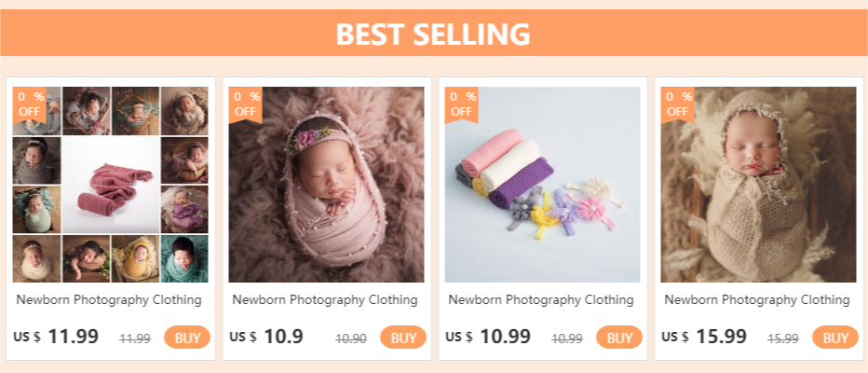This screenshot has width=868, height=373.
Task: Click the US $15.99 price
Action: [x=704, y=337]
